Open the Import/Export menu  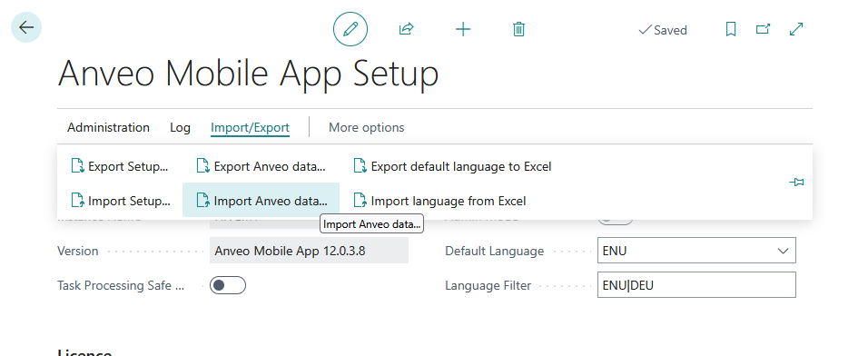[x=250, y=127]
